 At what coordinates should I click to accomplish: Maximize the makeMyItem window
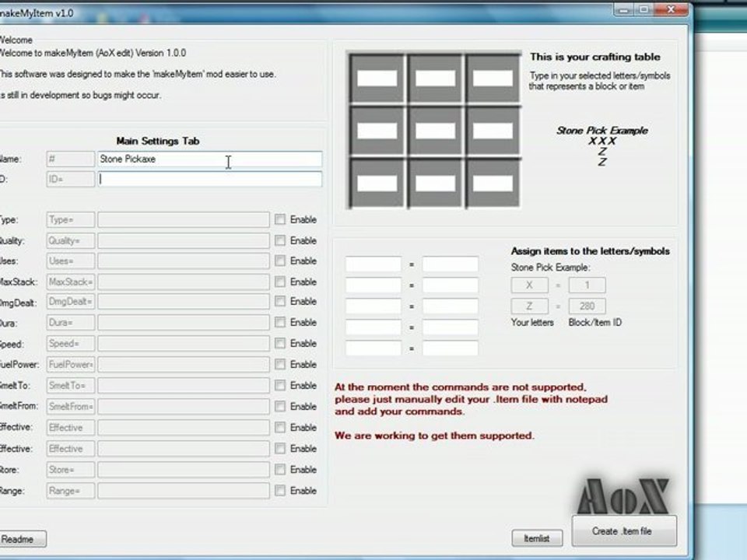(x=644, y=9)
